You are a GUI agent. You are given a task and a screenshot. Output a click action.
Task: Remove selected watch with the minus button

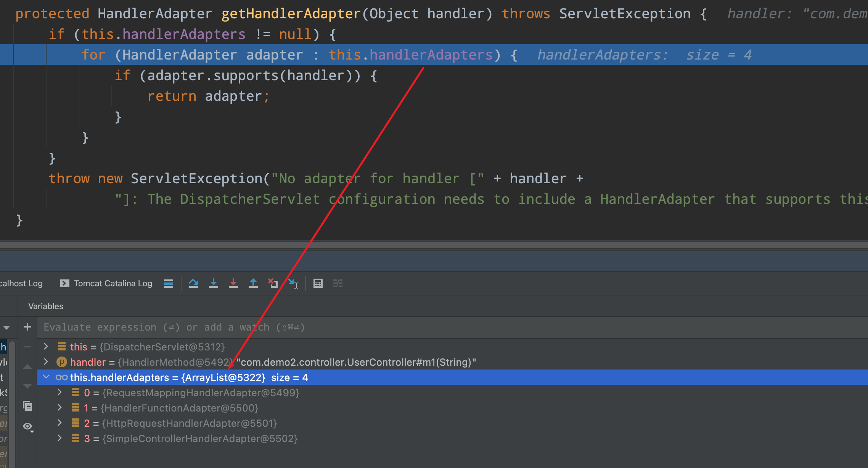pyautogui.click(x=27, y=347)
